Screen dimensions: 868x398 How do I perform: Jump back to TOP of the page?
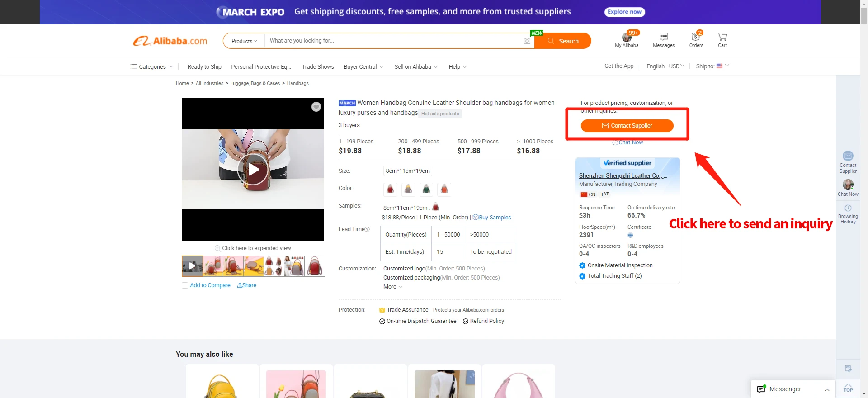coord(848,388)
